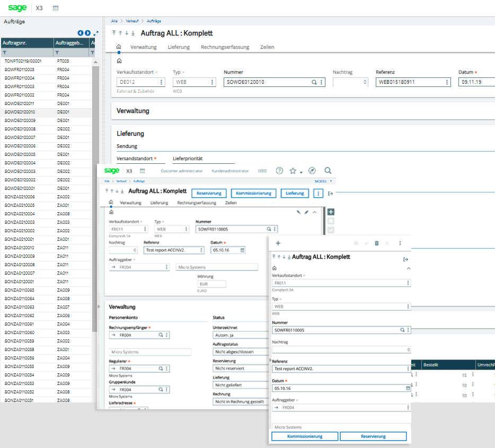Open favorites dropdown arrow next to star
The height and width of the screenshot is (448, 495).
click(x=301, y=172)
